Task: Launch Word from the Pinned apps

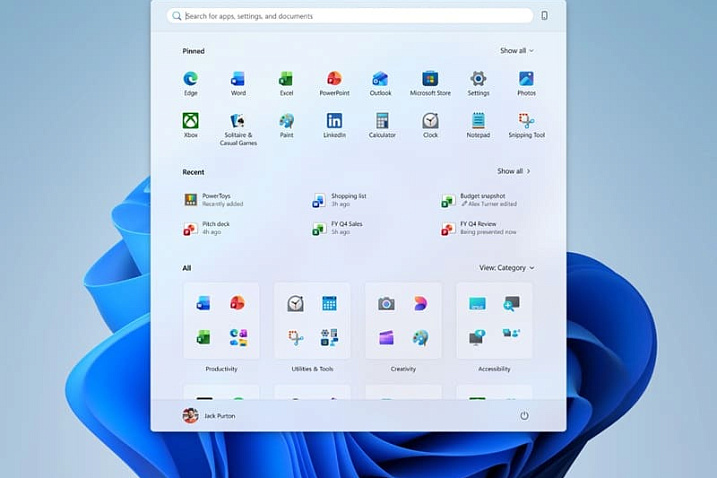Action: pyautogui.click(x=238, y=83)
